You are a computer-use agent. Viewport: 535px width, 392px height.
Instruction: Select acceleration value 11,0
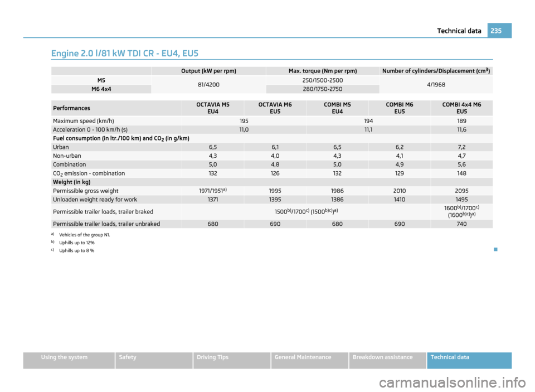click(x=244, y=130)
